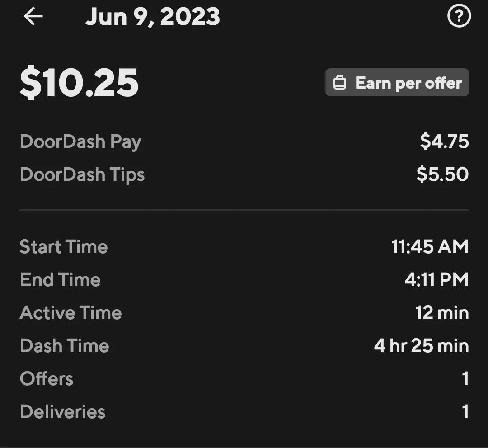Viewport: 488px width, 448px height.
Task: Click the $5.50 DoorDash Tips value
Action: [x=442, y=174]
